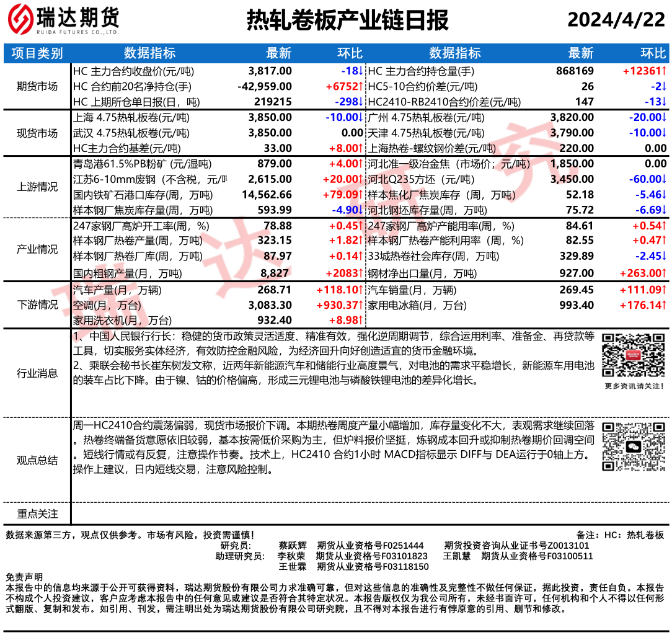Click researcher name 蔡跃辉
The height and width of the screenshot is (635, 672).
pyautogui.click(x=293, y=545)
